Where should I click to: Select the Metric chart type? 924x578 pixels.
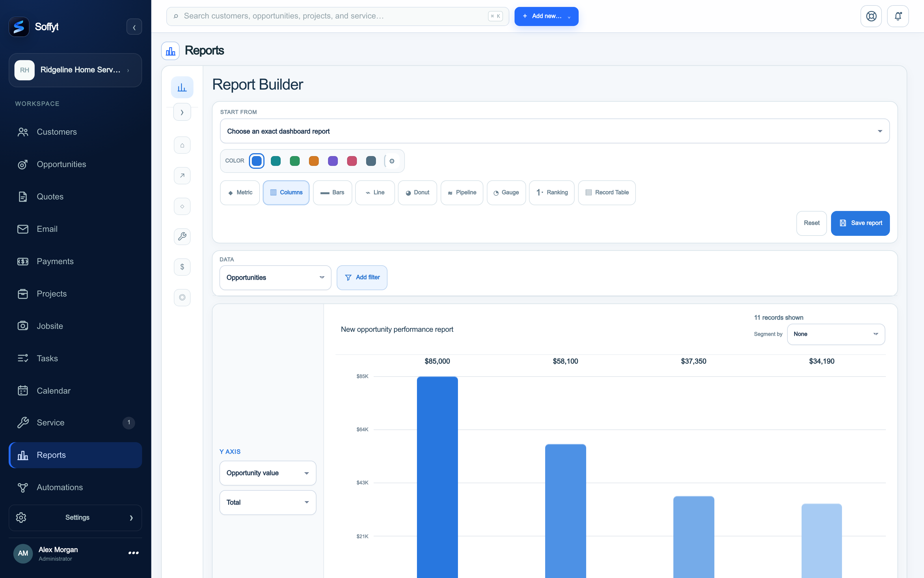click(x=240, y=193)
